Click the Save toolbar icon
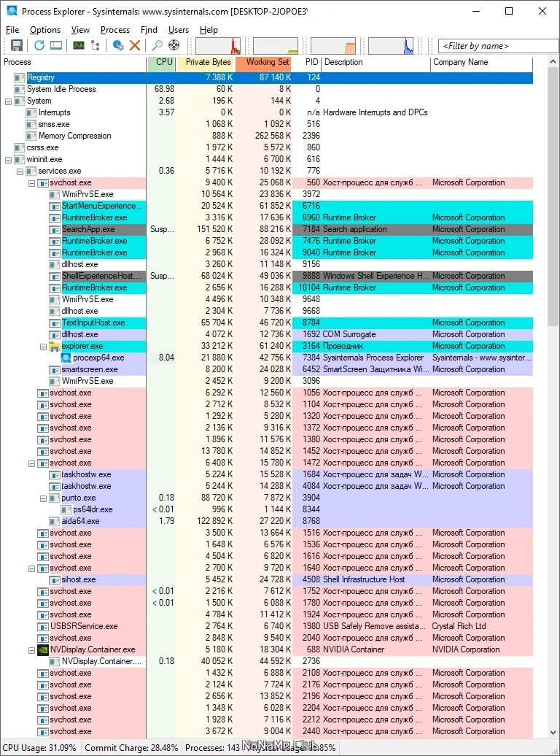The width and height of the screenshot is (560, 756). (x=17, y=45)
